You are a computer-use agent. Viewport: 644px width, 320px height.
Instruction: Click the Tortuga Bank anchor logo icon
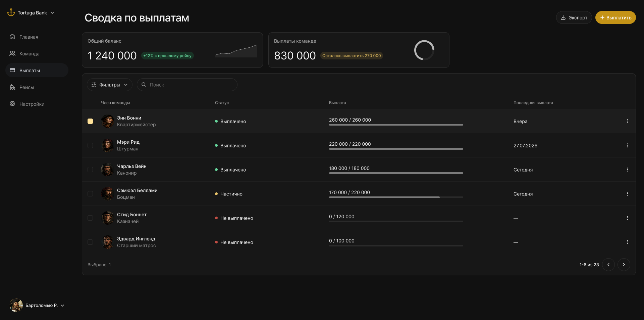[x=11, y=12]
